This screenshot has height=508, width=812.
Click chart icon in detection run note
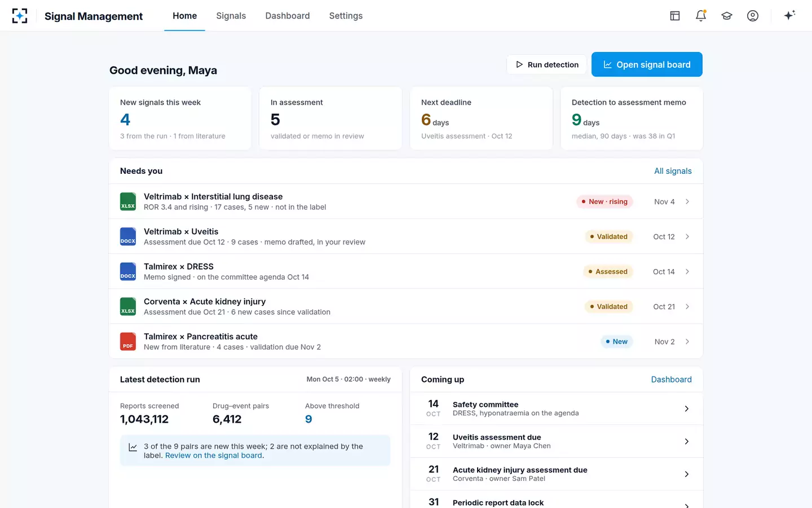[x=133, y=447]
